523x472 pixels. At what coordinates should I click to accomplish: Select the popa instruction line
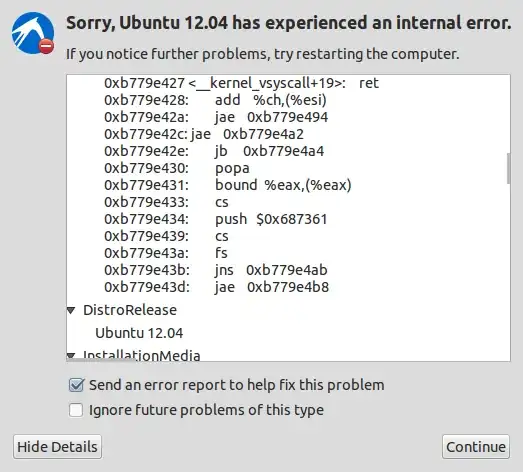tap(177, 168)
